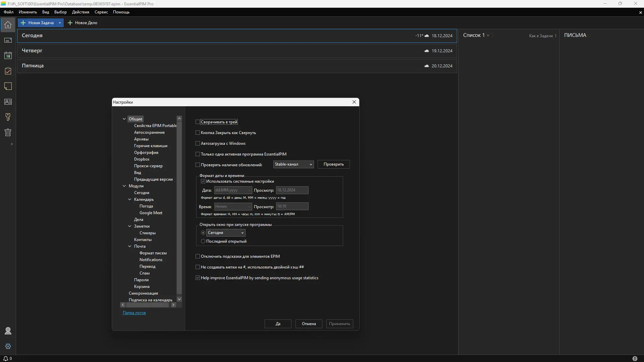Open the Stable-канал update channel dropdown
644x362 pixels.
pyautogui.click(x=293, y=164)
